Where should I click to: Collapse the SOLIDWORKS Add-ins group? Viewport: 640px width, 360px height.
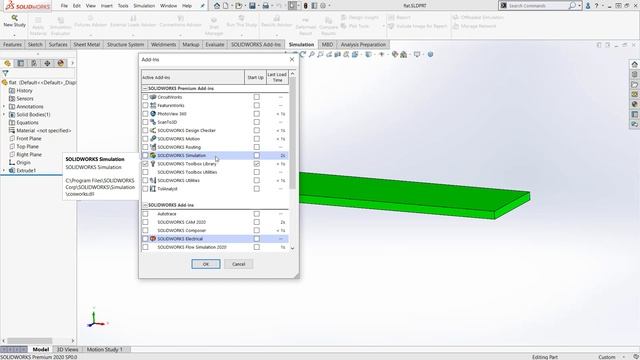pos(145,205)
